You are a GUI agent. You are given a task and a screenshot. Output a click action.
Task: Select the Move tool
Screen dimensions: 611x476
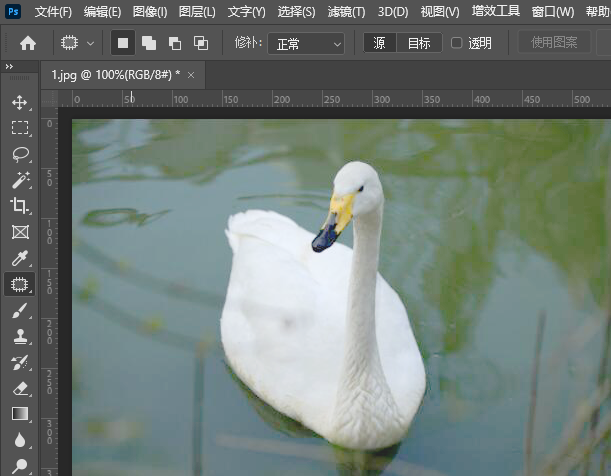tap(20, 103)
